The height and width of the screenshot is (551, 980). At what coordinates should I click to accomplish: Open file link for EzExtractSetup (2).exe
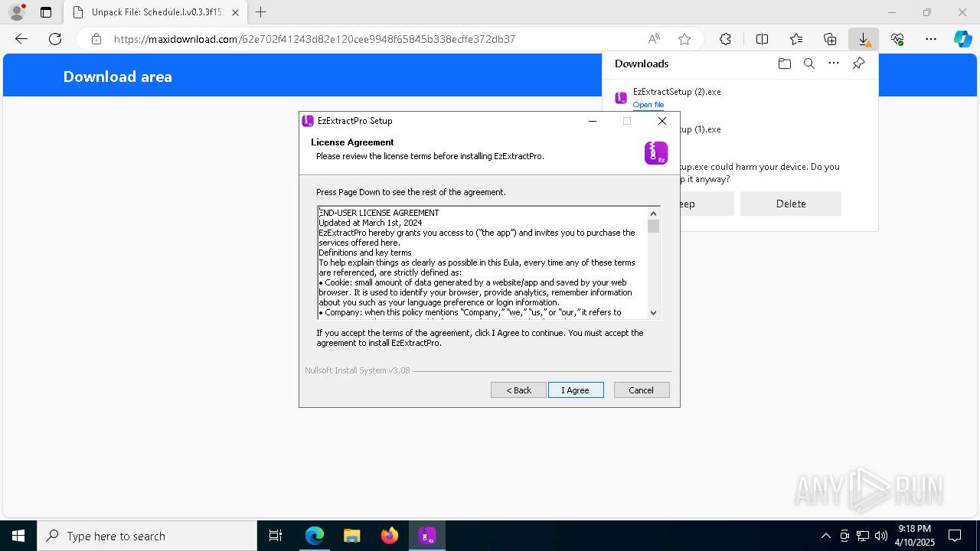click(648, 105)
